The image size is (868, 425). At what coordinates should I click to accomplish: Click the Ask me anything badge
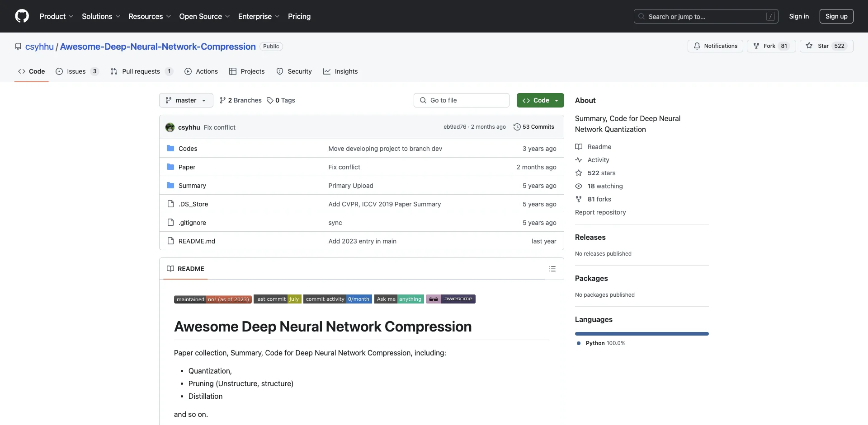[x=399, y=299]
